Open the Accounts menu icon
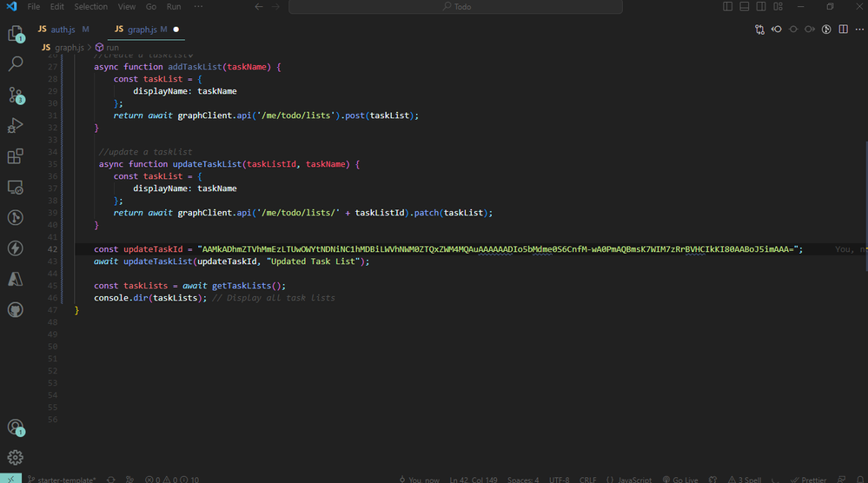Image resolution: width=868 pixels, height=483 pixels. pyautogui.click(x=16, y=427)
